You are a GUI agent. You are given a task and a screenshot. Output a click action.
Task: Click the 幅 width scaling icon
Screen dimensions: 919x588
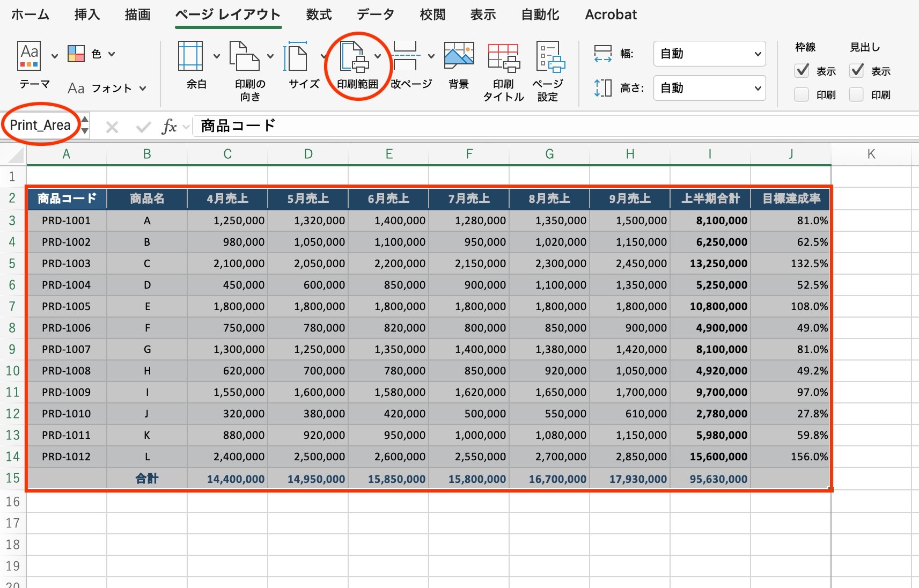[x=603, y=54]
